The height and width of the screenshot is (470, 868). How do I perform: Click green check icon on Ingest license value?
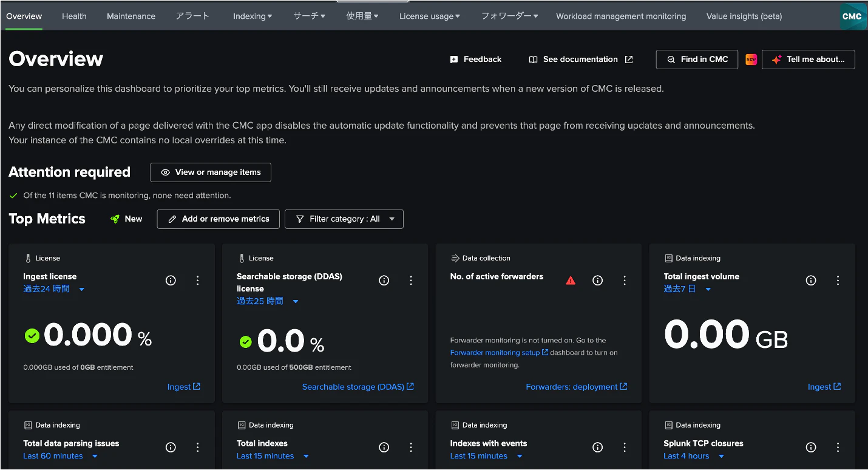32,336
